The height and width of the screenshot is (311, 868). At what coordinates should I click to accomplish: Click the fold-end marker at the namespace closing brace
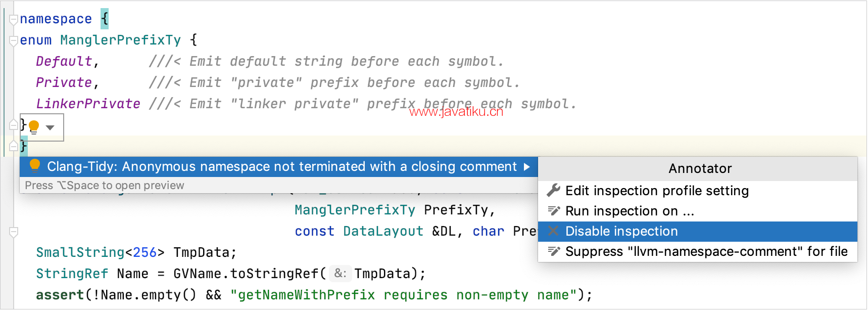(x=14, y=146)
